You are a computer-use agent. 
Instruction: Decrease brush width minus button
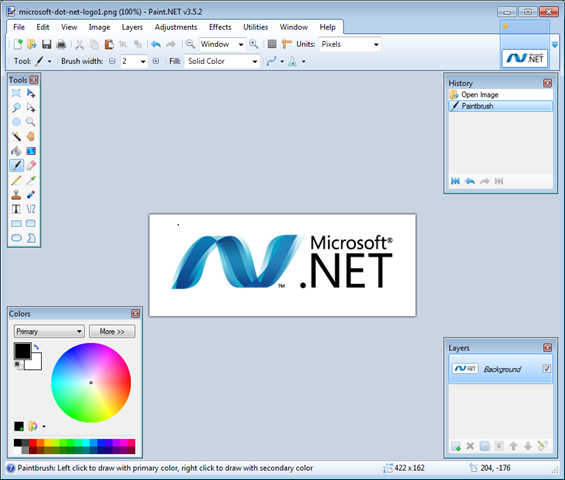[112, 61]
